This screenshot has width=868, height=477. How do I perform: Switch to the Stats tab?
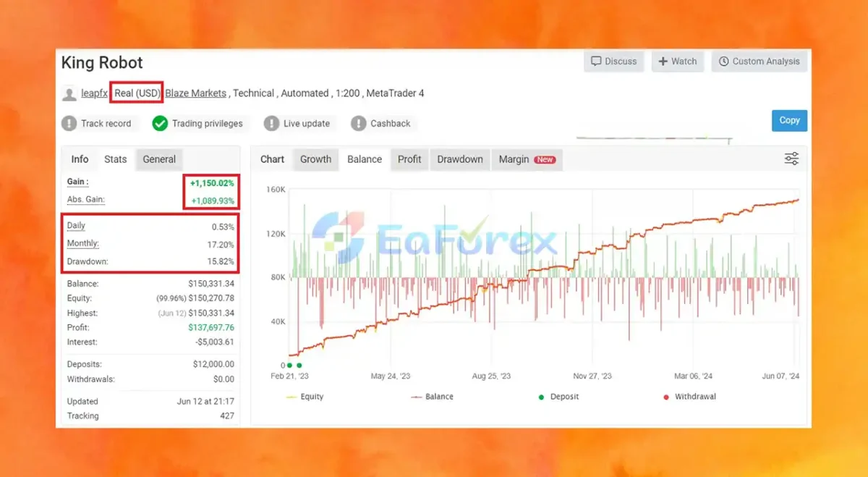[115, 159]
